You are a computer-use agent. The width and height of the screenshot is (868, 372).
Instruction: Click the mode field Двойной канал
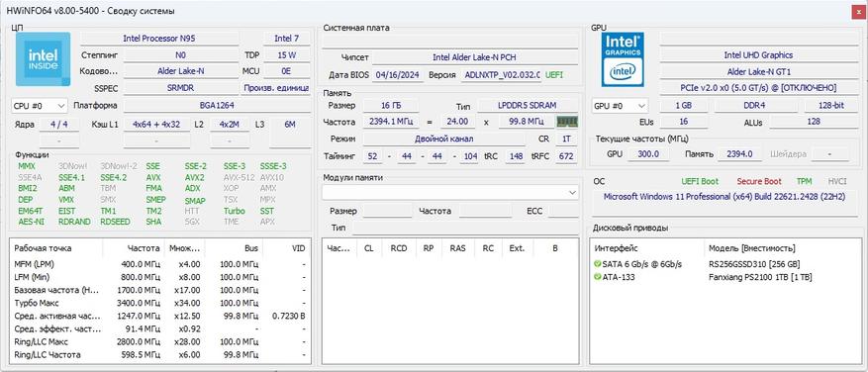[x=444, y=139]
